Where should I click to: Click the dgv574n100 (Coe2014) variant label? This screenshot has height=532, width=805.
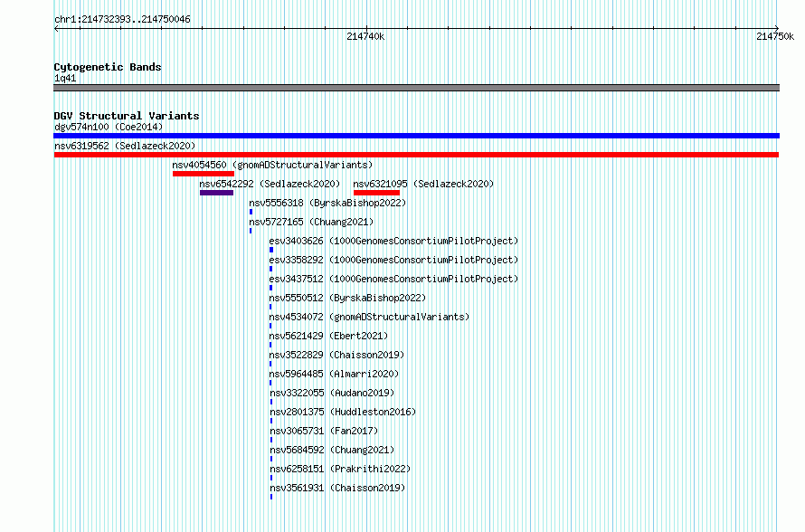coord(109,127)
